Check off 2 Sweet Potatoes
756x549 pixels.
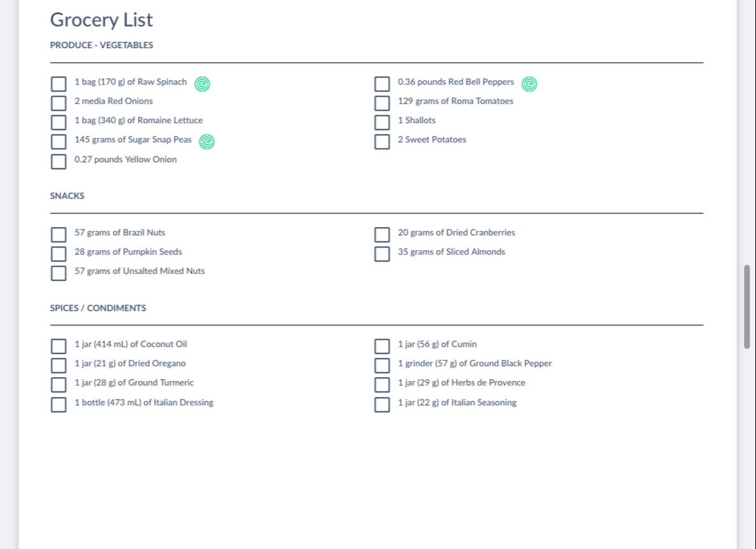[382, 142]
